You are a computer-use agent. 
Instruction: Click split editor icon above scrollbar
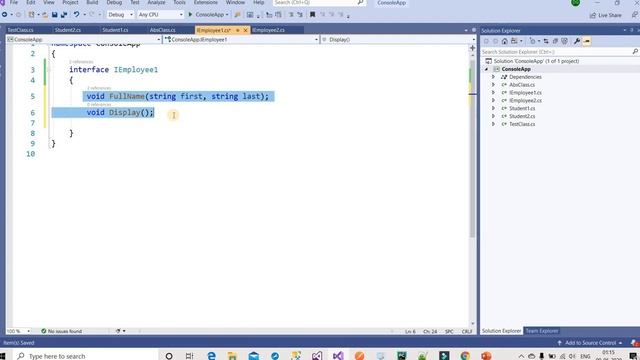pos(473,48)
